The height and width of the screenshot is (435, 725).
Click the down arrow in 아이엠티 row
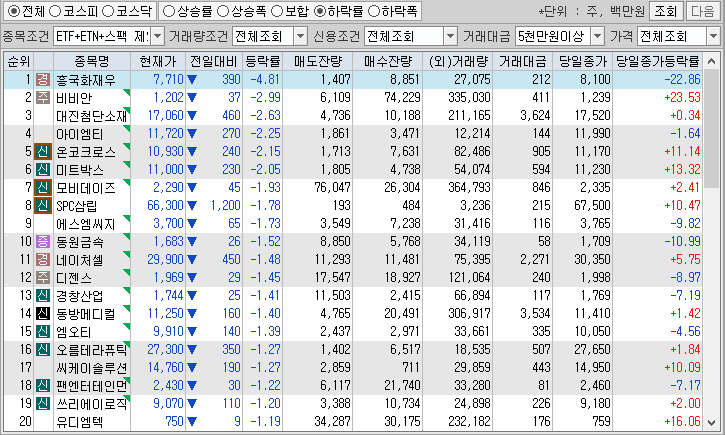[x=191, y=134]
